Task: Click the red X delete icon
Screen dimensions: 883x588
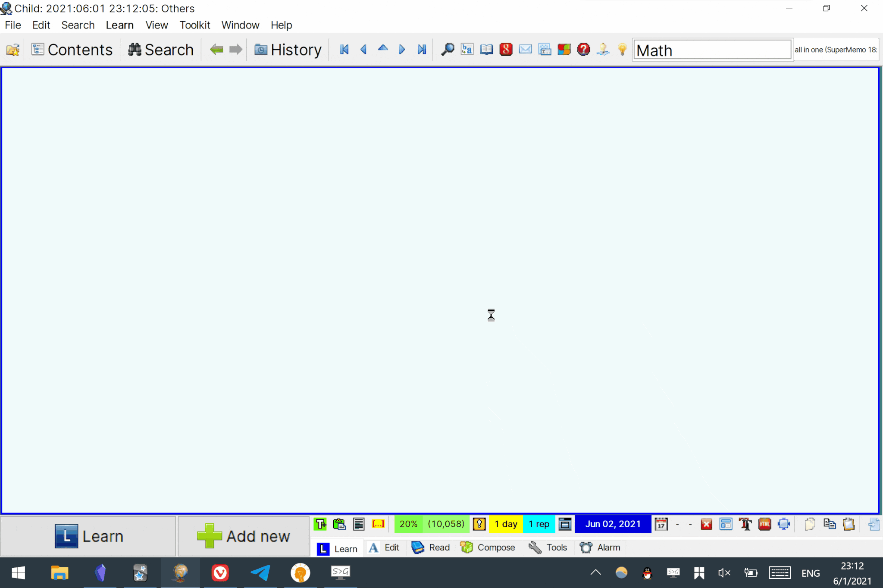Action: point(706,524)
